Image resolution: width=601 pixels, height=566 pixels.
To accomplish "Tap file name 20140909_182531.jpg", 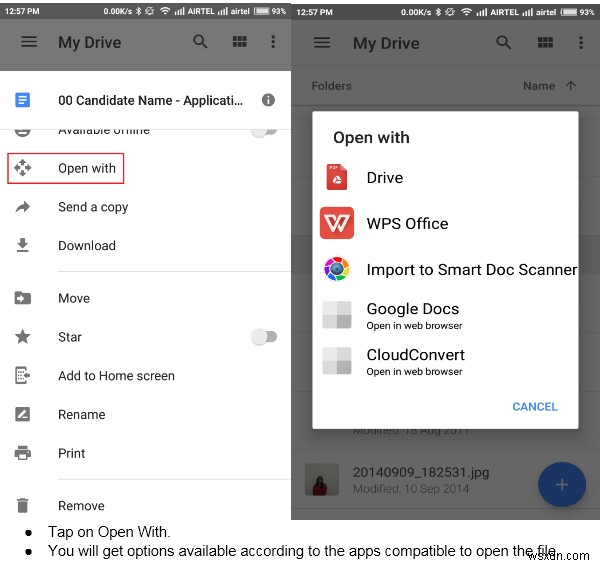I will coord(420,472).
